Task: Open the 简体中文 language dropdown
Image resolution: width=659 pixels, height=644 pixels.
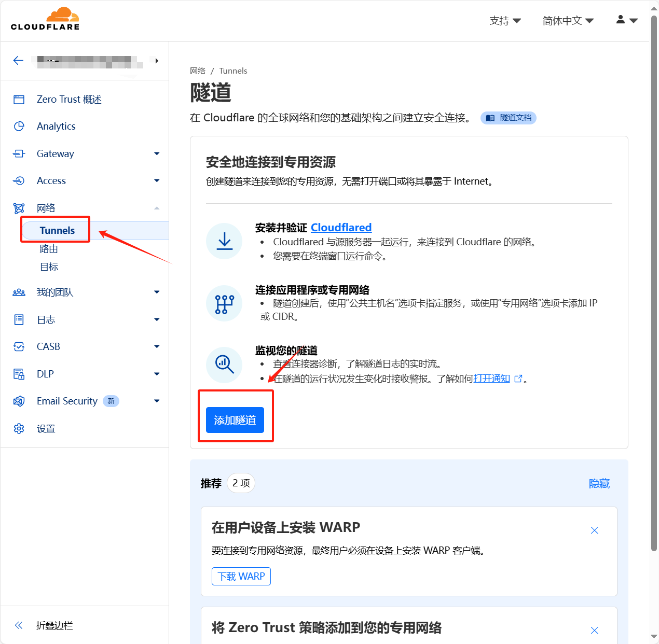Action: pyautogui.click(x=568, y=20)
